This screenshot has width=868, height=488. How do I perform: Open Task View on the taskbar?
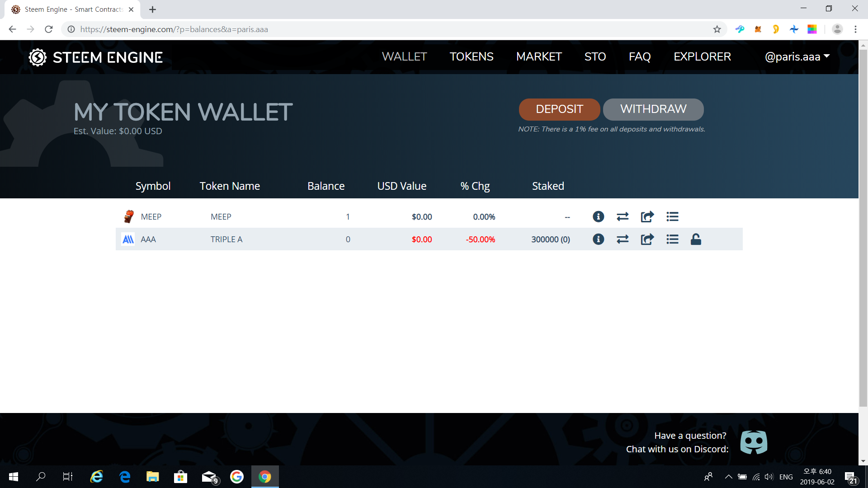[x=68, y=477]
